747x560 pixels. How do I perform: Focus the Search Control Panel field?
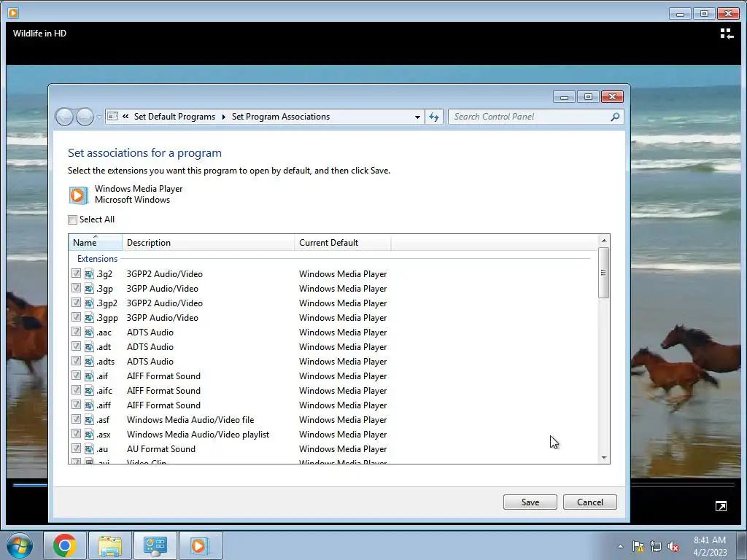(x=530, y=117)
